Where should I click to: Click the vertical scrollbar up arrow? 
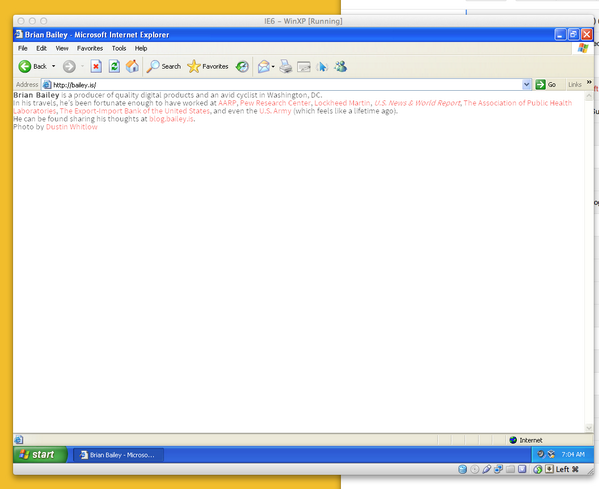click(589, 96)
